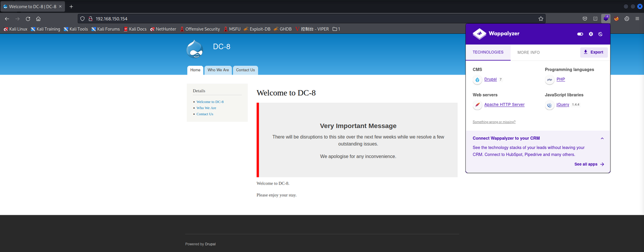This screenshot has height=252, width=644.
Task: Toggle Wappalyzer enabled switch
Action: pyautogui.click(x=580, y=34)
